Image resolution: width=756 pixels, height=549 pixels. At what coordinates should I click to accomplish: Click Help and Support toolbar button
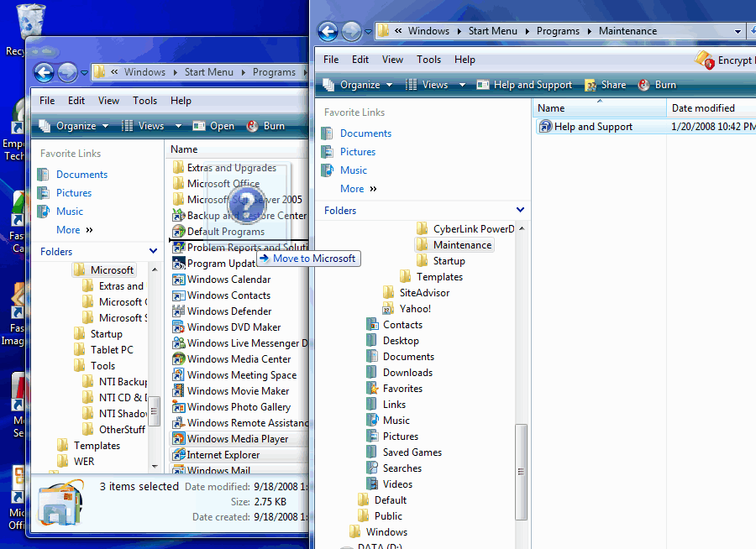coord(524,85)
